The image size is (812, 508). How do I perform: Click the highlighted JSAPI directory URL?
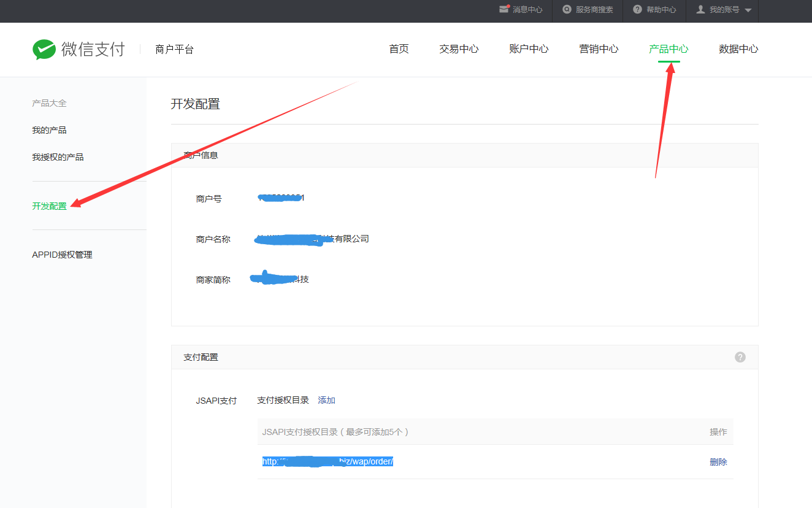pos(327,461)
